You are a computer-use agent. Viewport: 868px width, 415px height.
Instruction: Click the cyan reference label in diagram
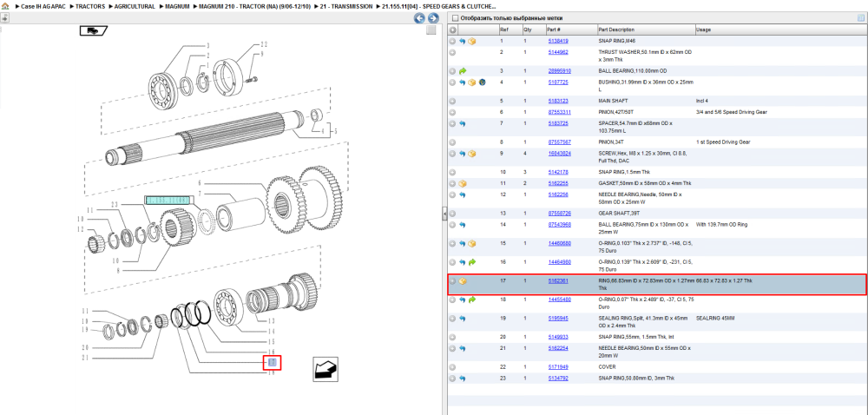pyautogui.click(x=166, y=200)
